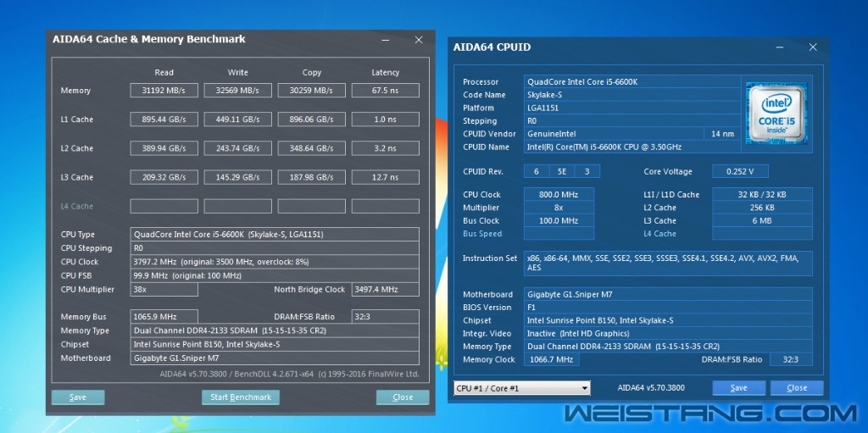Image resolution: width=868 pixels, height=433 pixels.
Task: Click Motherboard field in CPUID window
Action: coord(668,295)
